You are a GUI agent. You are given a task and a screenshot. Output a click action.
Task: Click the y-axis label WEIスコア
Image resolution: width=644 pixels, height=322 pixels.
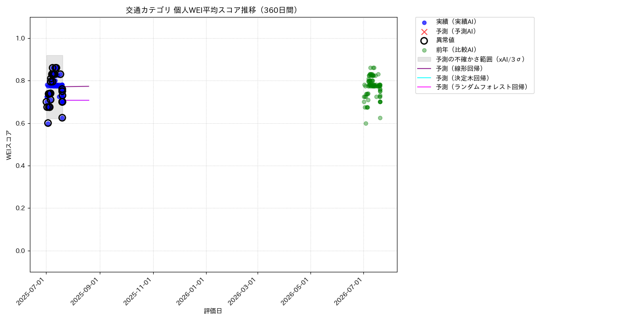pos(9,145)
